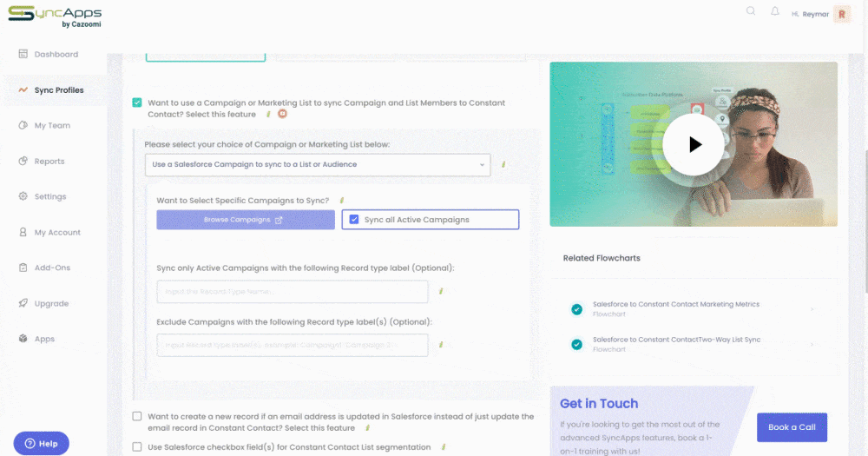This screenshot has width=868, height=456.
Task: Click the Sync Profiles sidebar icon
Action: click(23, 89)
